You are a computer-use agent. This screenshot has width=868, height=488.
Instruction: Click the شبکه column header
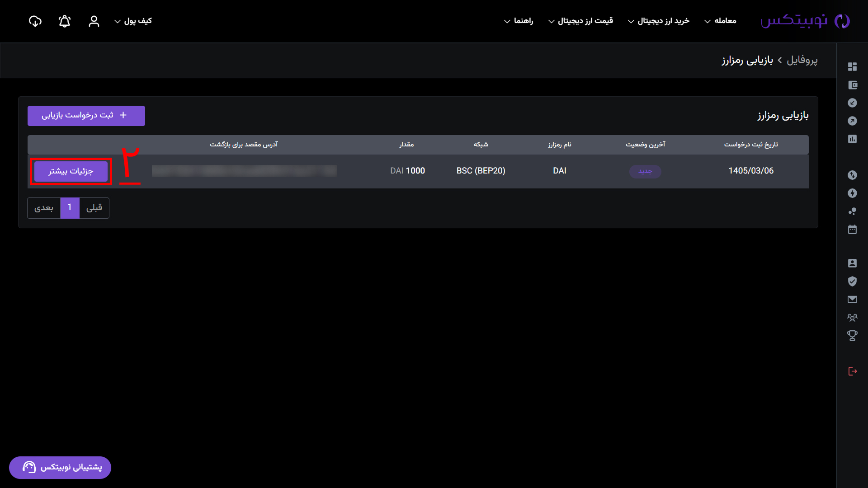click(x=481, y=145)
